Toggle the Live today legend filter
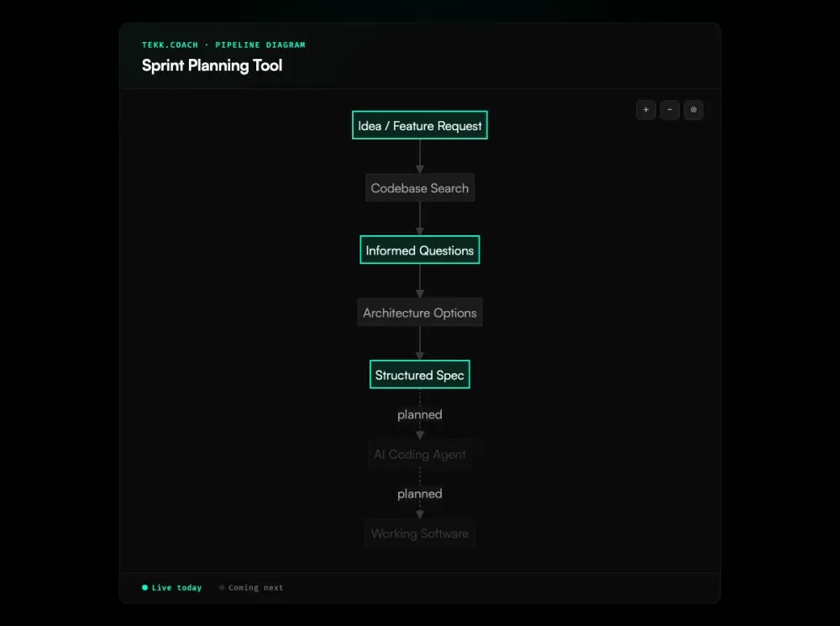 click(x=171, y=587)
